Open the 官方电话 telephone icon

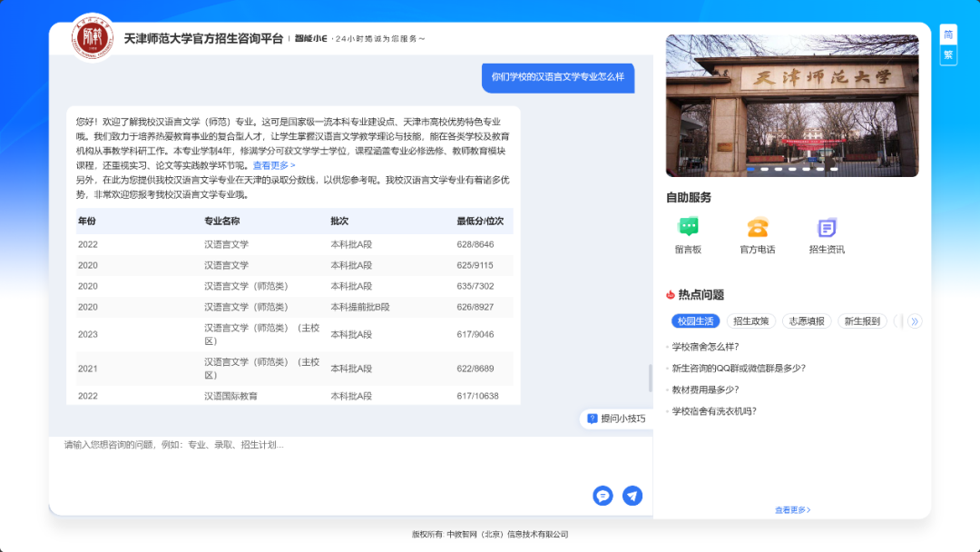(757, 228)
